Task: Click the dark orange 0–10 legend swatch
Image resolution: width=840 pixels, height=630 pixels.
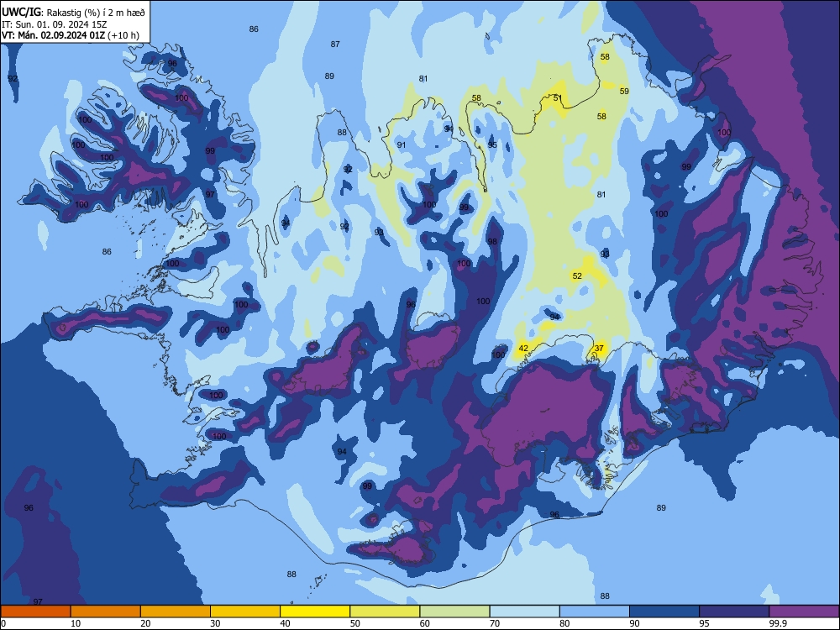Action: point(35,612)
